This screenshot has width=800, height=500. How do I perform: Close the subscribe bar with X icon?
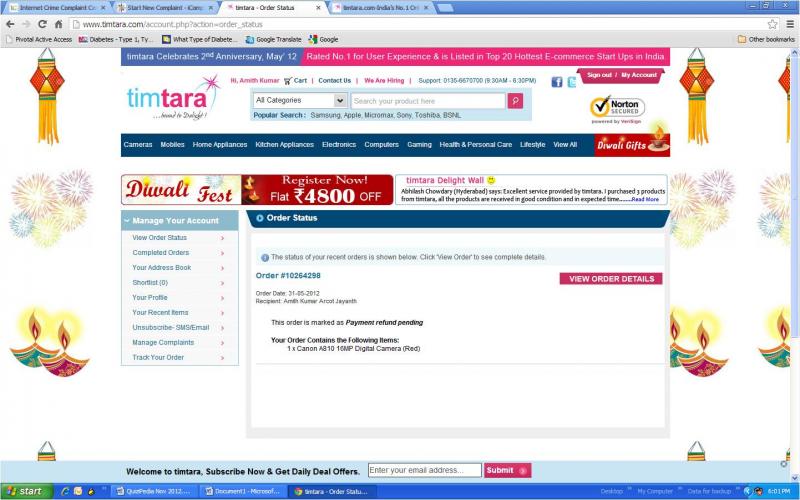784,464
